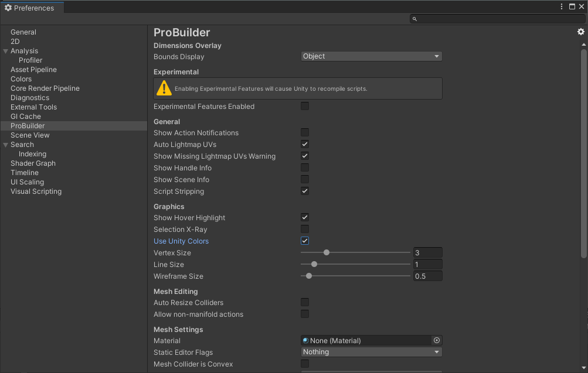The width and height of the screenshot is (588, 373).
Task: Open the window options kebab menu
Action: coord(562,6)
